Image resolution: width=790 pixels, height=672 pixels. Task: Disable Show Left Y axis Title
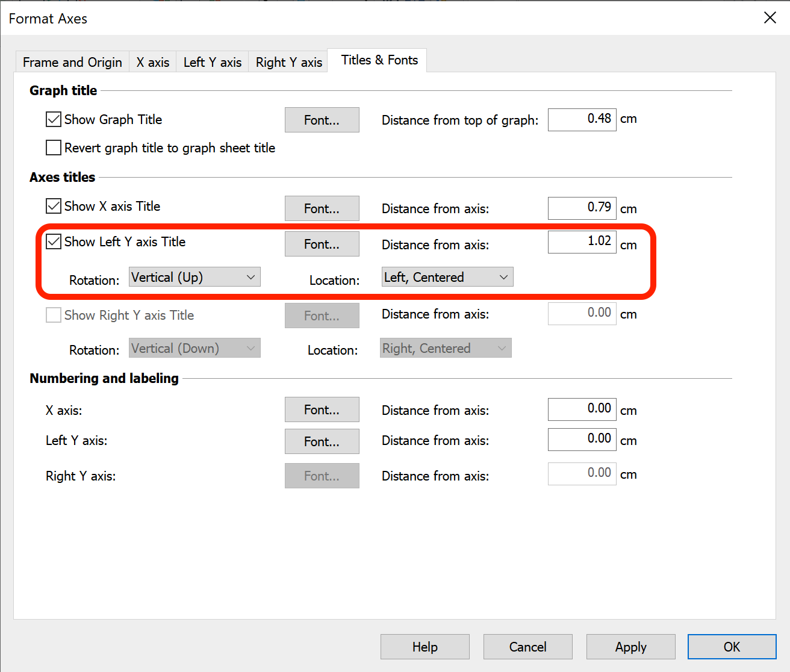click(54, 241)
